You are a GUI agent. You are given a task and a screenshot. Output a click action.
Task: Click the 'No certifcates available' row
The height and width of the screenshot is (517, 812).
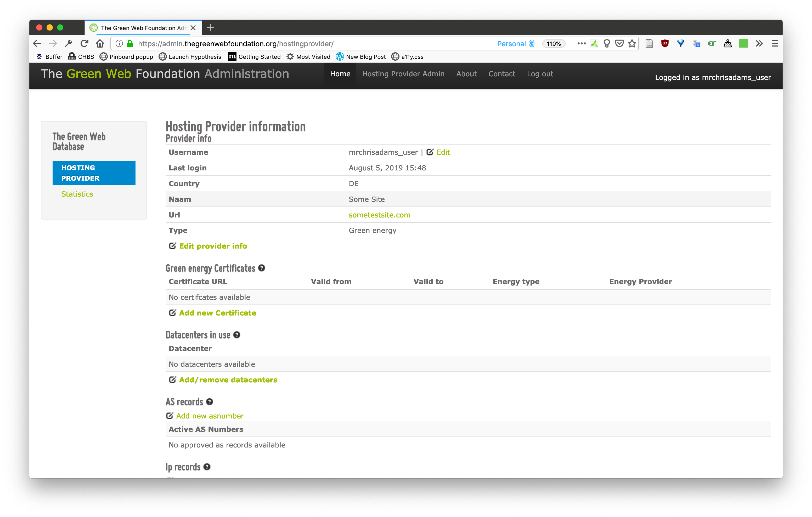point(468,297)
